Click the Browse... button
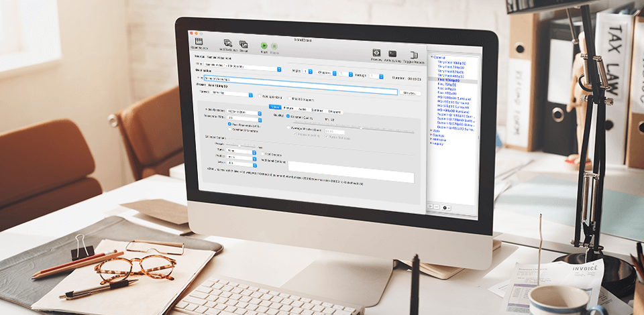Image resolution: width=644 pixels, height=315 pixels. (x=409, y=93)
